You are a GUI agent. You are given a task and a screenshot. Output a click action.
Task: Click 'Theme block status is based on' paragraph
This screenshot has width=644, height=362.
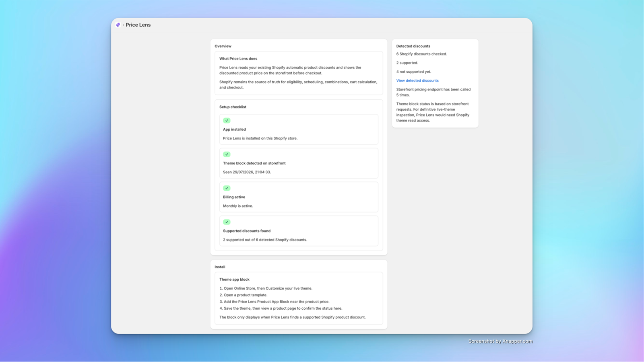(433, 112)
